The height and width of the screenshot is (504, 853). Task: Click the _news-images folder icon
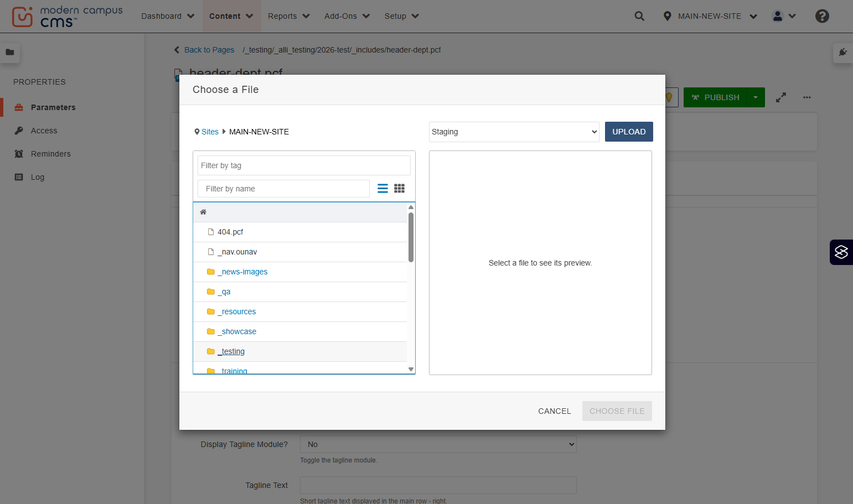tap(211, 272)
